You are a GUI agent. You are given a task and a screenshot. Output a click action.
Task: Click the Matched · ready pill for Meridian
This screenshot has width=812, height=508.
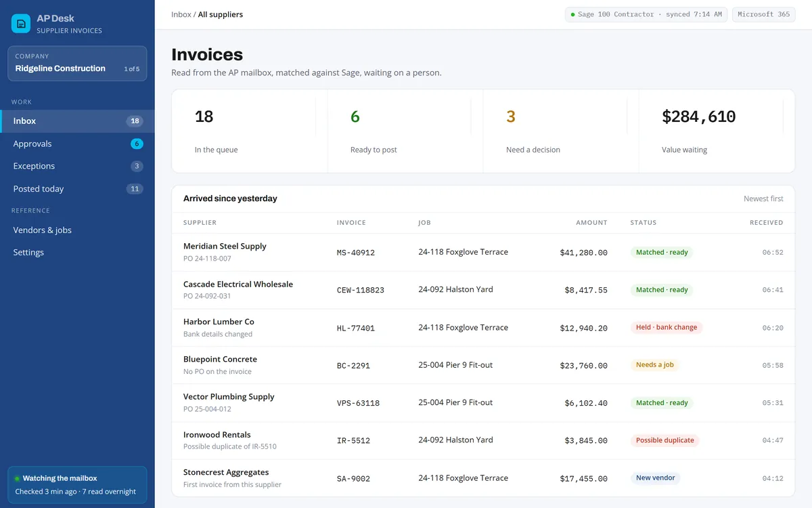662,252
